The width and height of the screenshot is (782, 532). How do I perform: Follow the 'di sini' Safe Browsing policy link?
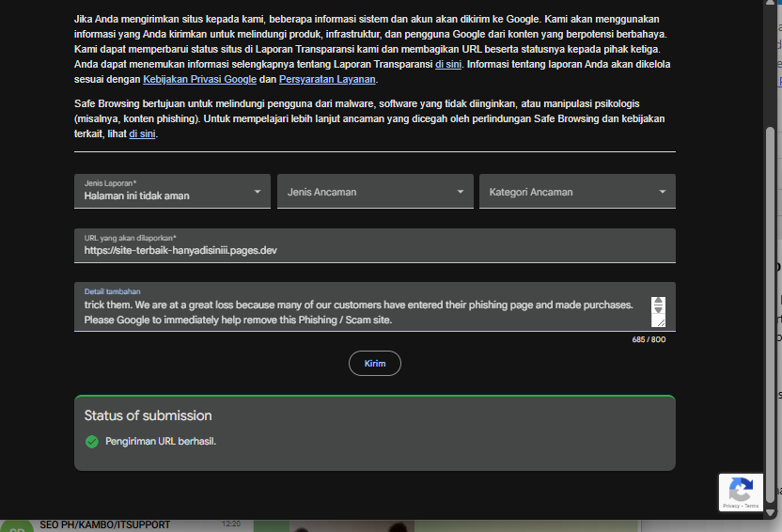(x=142, y=133)
